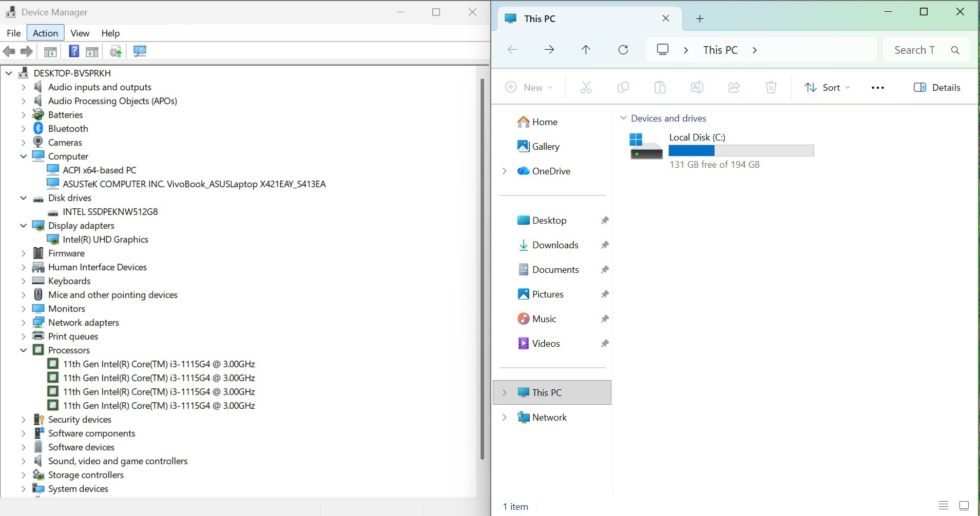Open the View menu in Device Manager
This screenshot has width=980, height=516.
[x=80, y=33]
